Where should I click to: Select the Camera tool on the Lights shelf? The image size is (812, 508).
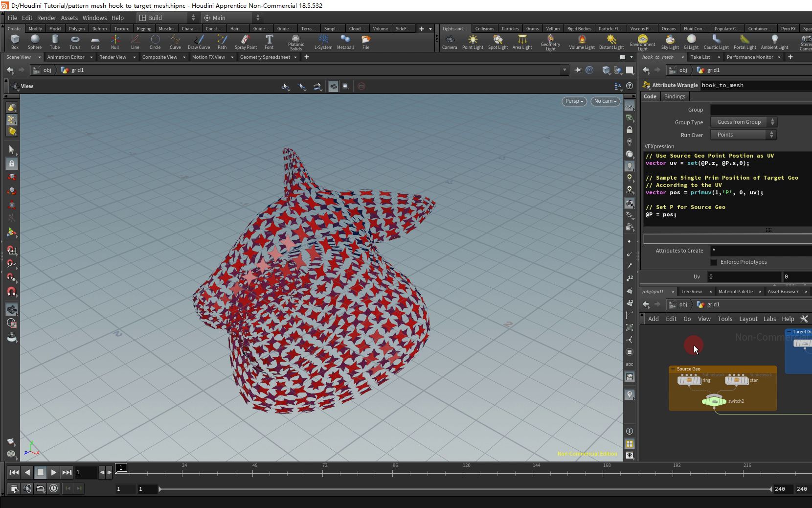(x=449, y=42)
